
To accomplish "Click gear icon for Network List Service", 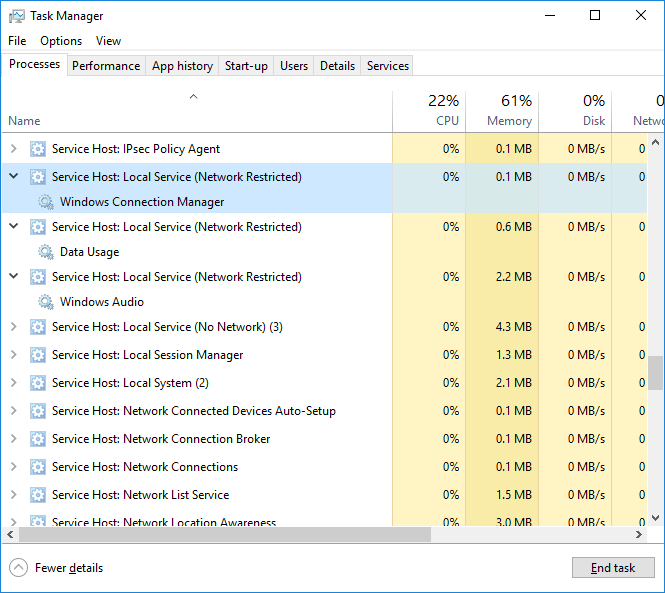I will click(x=38, y=495).
